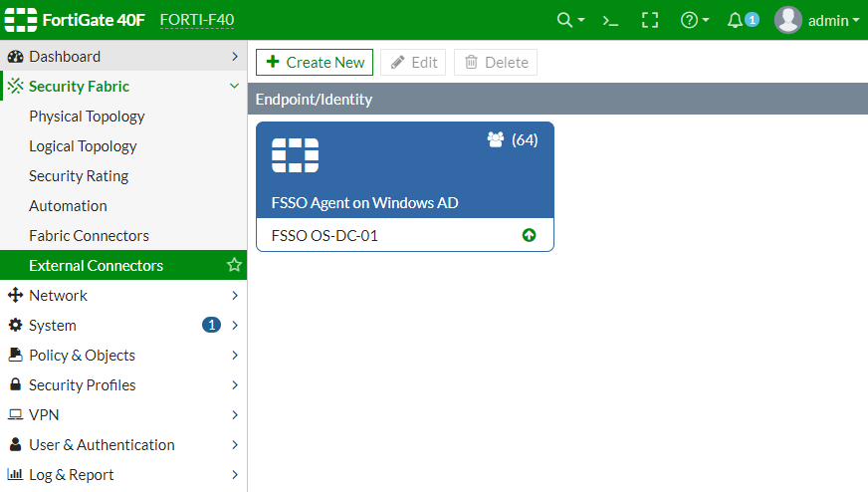Select External Connectors menu item
Image resolution: width=868 pixels, height=492 pixels.
click(122, 265)
